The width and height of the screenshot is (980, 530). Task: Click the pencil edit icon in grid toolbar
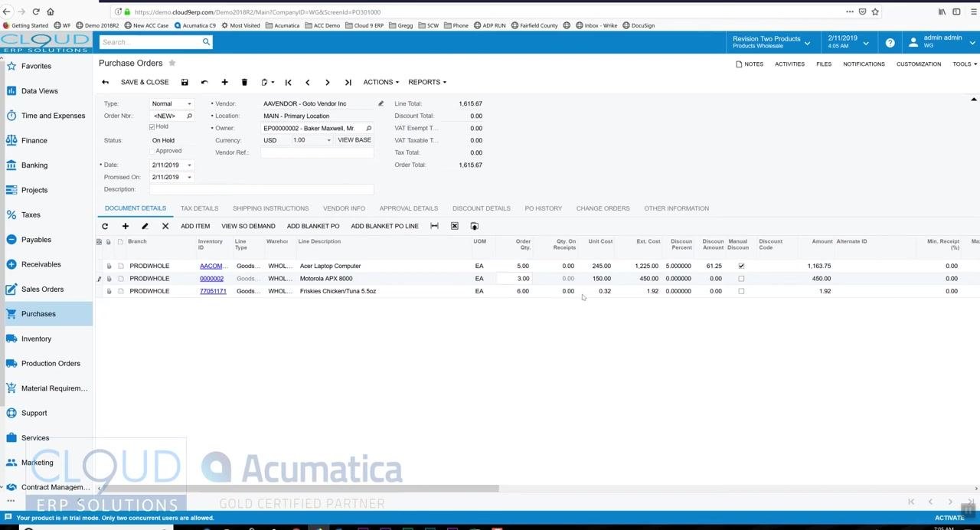[x=145, y=226]
